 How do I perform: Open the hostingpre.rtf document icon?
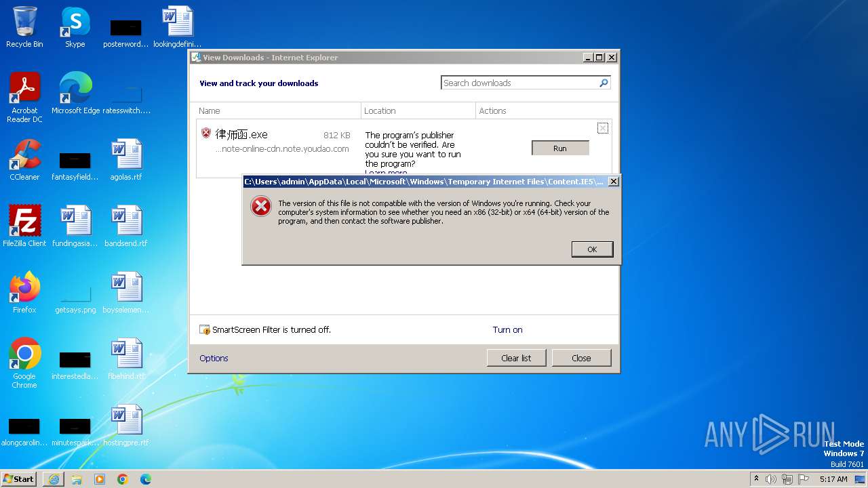126,426
